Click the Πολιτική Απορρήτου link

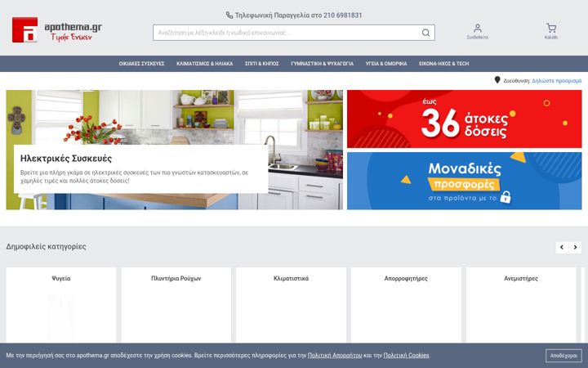335,355
